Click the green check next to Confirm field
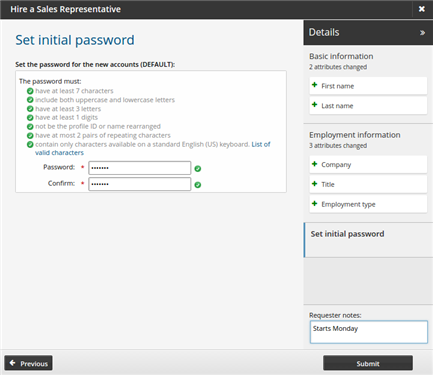 tap(198, 185)
